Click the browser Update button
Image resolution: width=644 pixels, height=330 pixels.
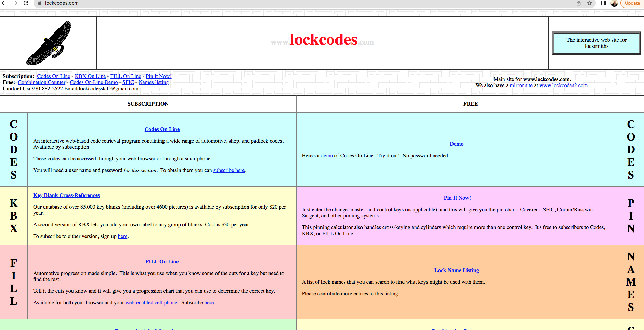pyautogui.click(x=632, y=3)
